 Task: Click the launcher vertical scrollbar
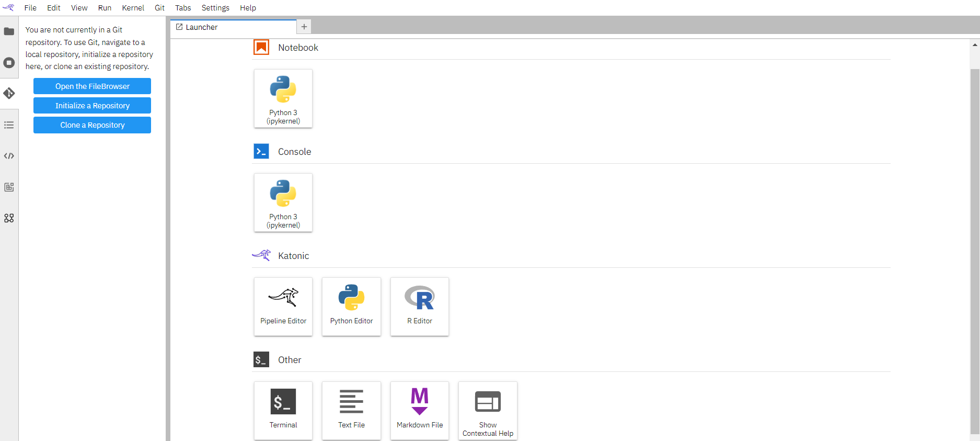click(x=975, y=251)
